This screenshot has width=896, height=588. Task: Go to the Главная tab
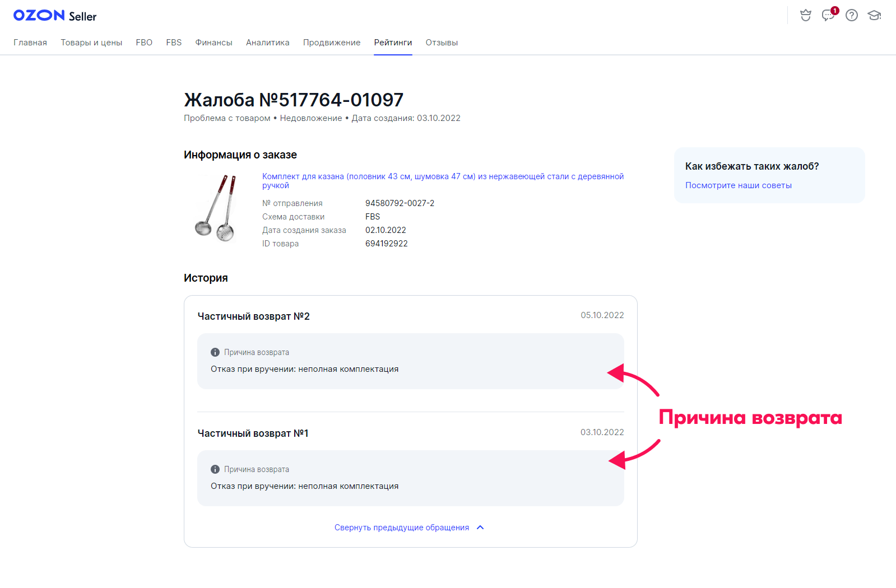(30, 43)
